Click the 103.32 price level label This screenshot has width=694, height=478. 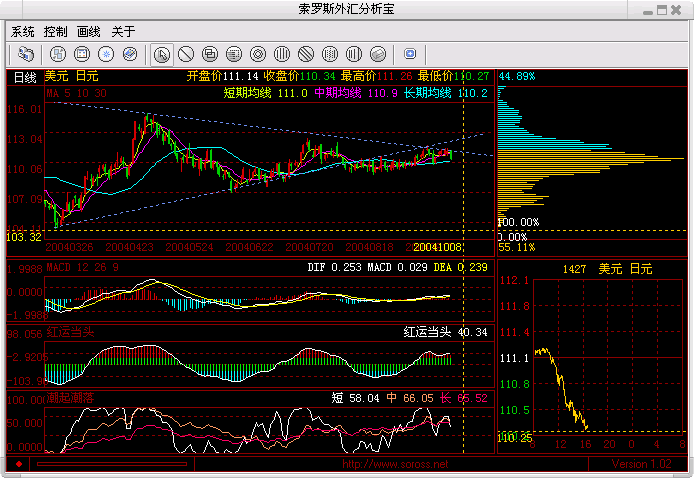pos(24,237)
